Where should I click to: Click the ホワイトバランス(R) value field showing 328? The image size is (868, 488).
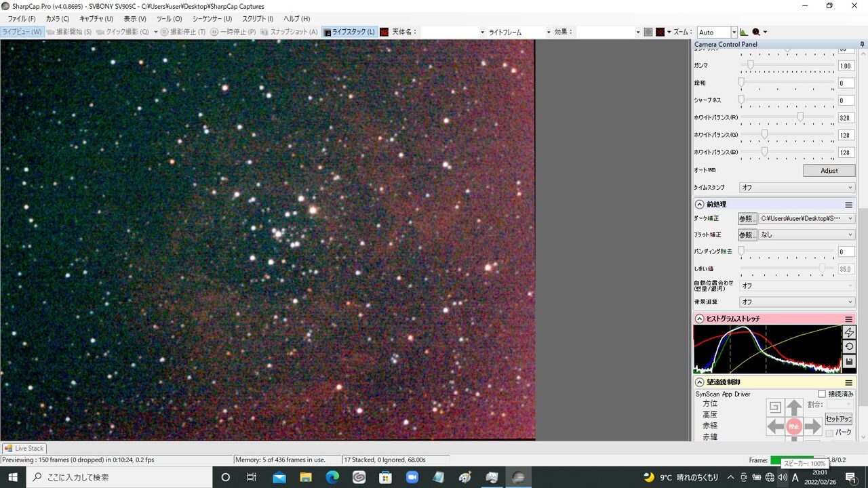tap(846, 117)
